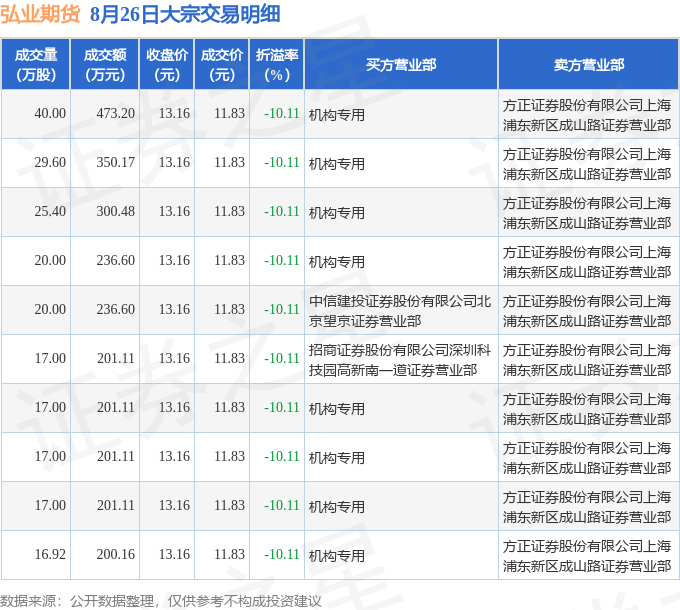Click the 弘业期货 title text
Viewport: 680px width, 610px height.
[x=40, y=14]
